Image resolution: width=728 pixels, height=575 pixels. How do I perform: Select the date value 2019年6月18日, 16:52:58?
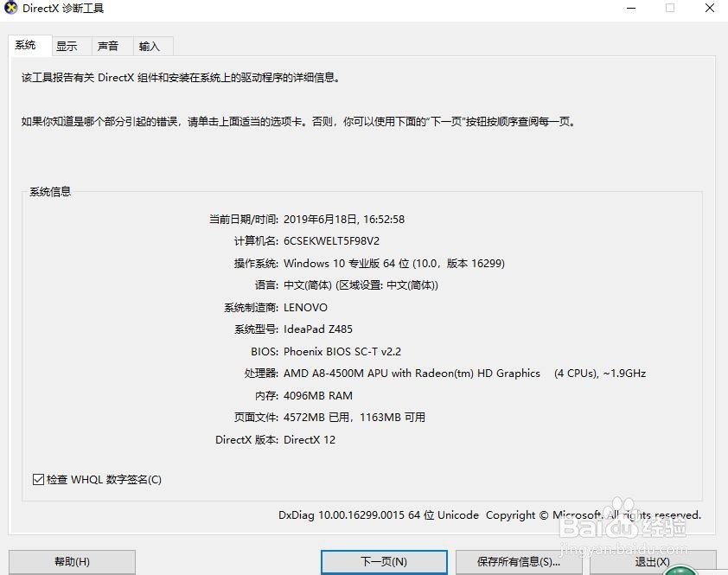(x=344, y=220)
